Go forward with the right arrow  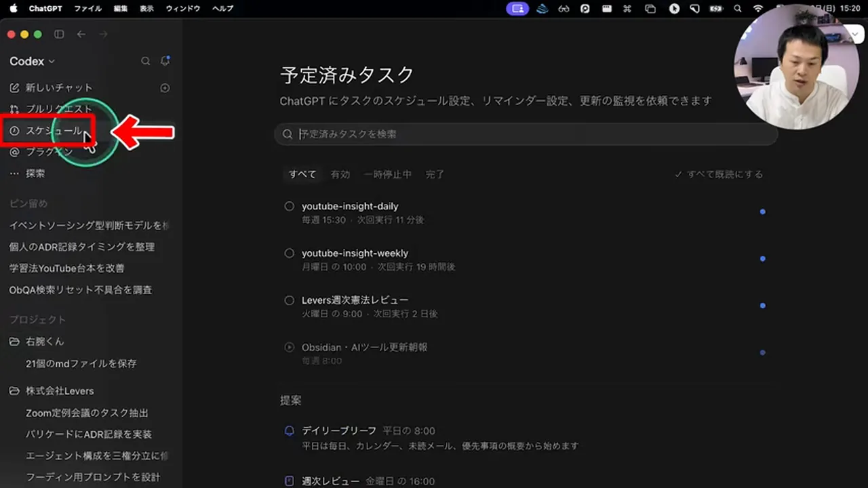click(x=103, y=35)
